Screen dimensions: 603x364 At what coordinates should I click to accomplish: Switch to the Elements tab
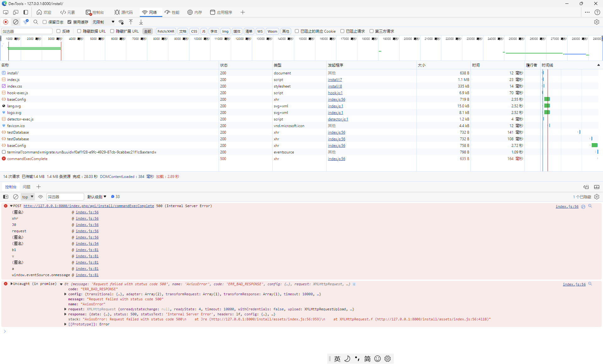(68, 12)
